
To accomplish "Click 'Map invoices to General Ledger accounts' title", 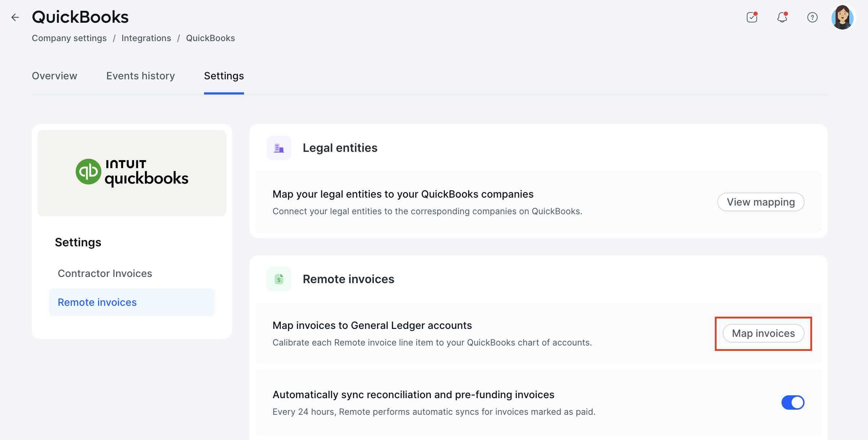I will tap(372, 325).
